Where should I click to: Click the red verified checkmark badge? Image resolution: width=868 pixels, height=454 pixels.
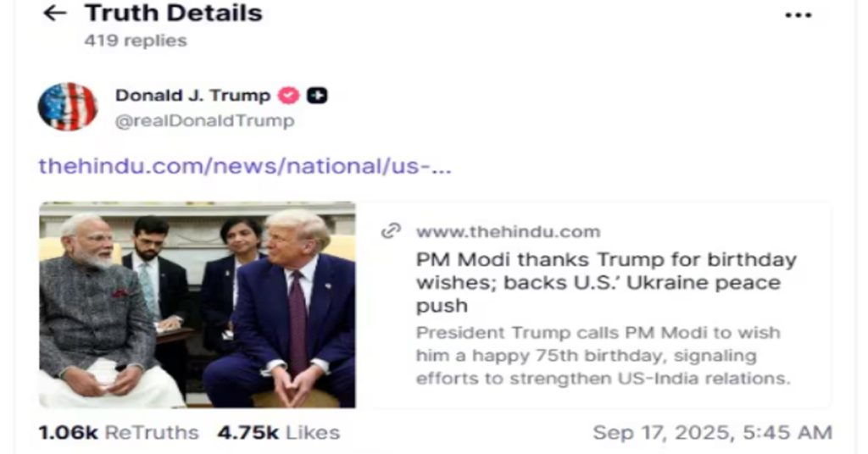288,96
